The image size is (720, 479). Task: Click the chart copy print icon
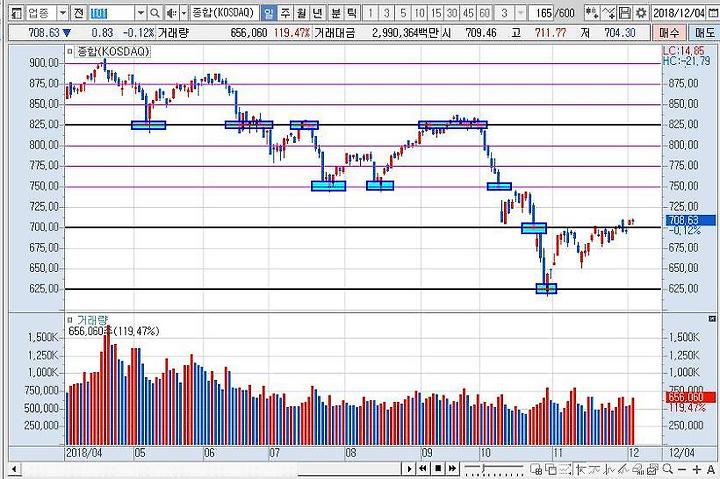(x=652, y=469)
